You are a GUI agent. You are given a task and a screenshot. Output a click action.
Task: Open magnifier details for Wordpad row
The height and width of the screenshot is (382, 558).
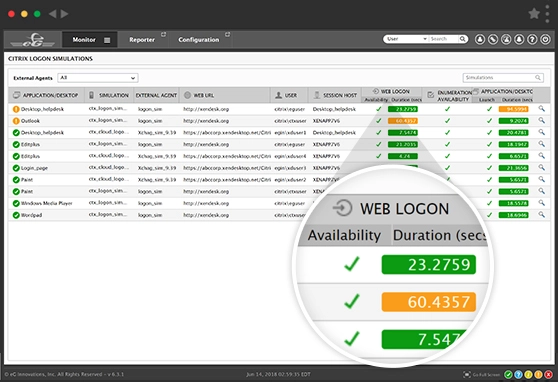point(541,214)
